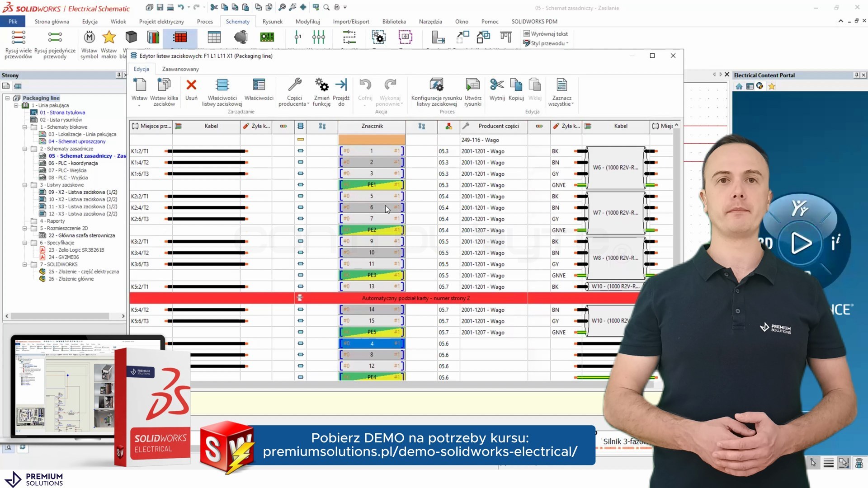This screenshot has width=868, height=488.
Task: Select terminal cell number 6
Action: click(372, 207)
